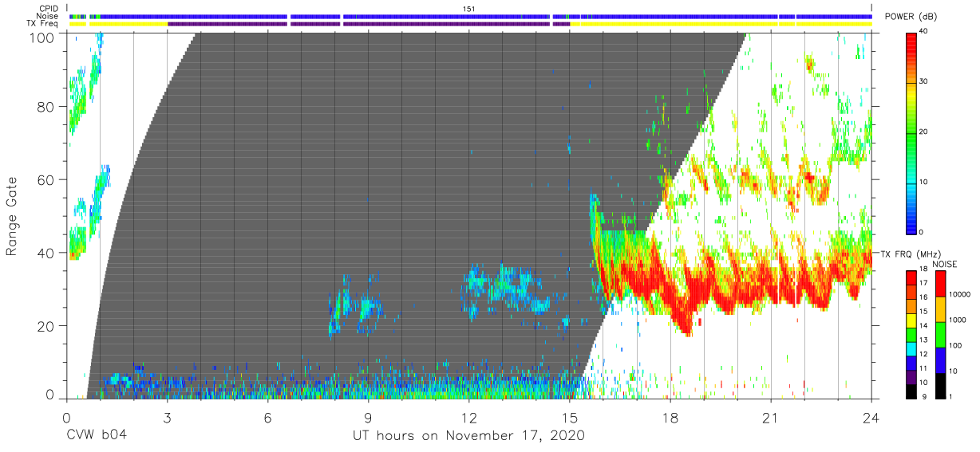
Task: Click the red 10000 swatch in NOISE legend
Action: click(x=941, y=284)
